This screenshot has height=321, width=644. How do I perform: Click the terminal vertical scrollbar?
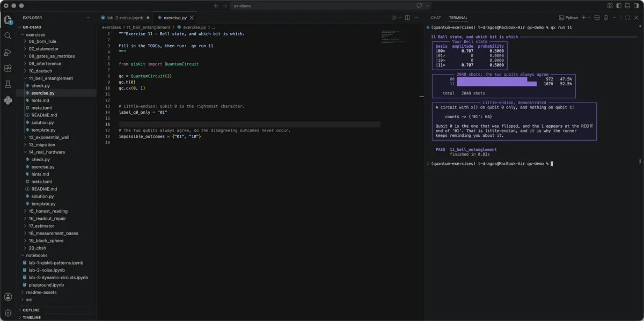tap(640, 161)
